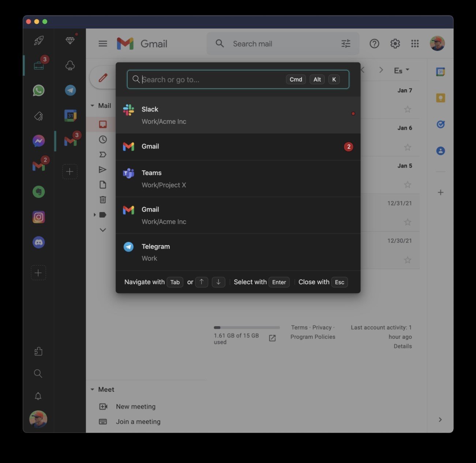The height and width of the screenshot is (463, 476).
Task: Open the Gmail hamburger menu
Action: click(x=102, y=44)
